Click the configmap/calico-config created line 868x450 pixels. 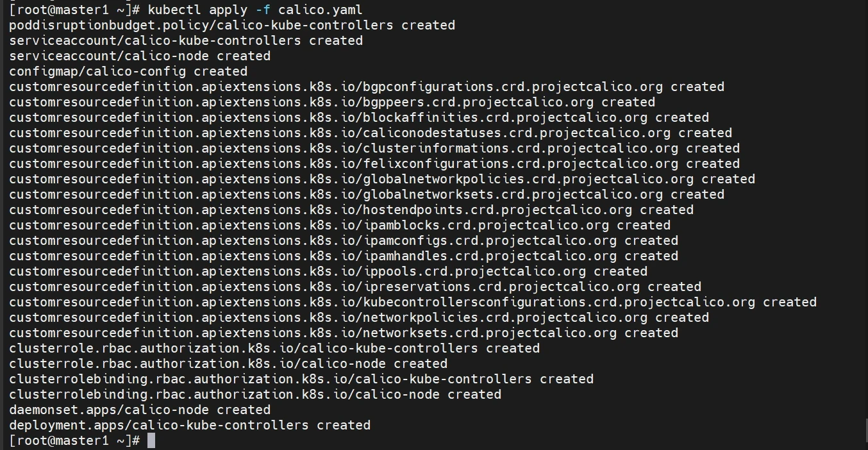128,71
